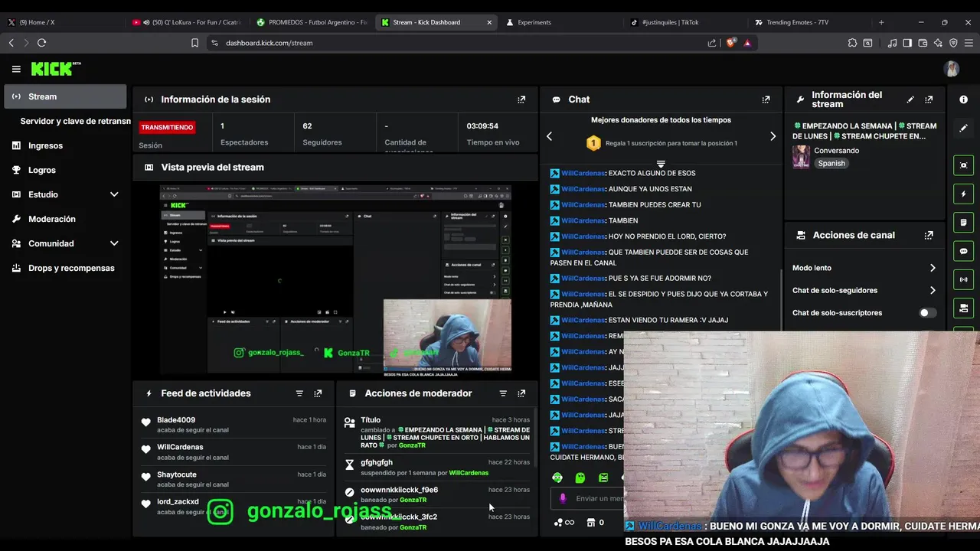Pop out the Feed de actividades panel
The height and width of the screenshot is (551, 980).
pos(318,393)
